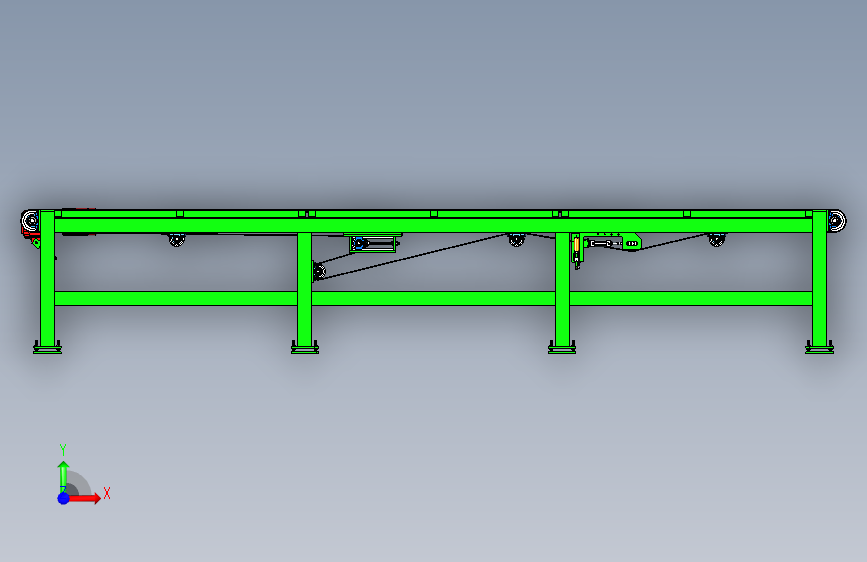Image resolution: width=867 pixels, height=562 pixels.
Task: Select the right end roller of conveyor
Action: (x=837, y=221)
